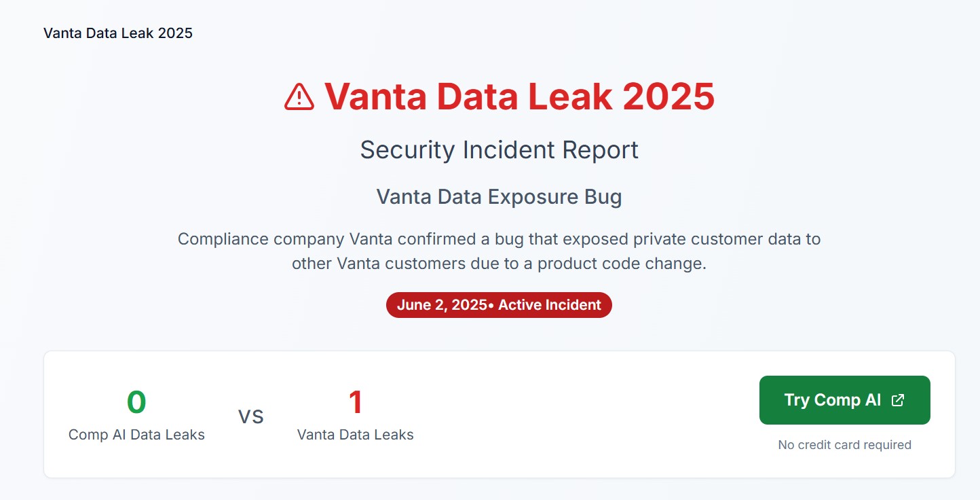
Task: Click the Try Comp AI button
Action: 844,400
